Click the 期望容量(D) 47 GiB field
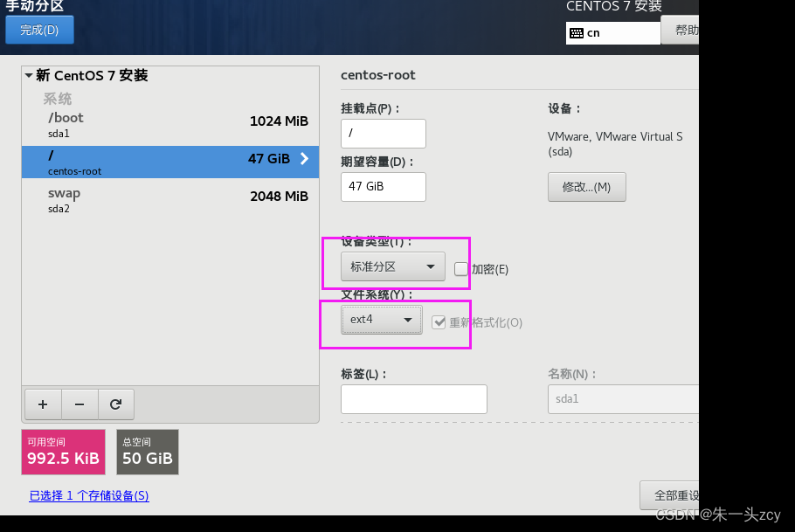The image size is (795, 532). (x=384, y=187)
